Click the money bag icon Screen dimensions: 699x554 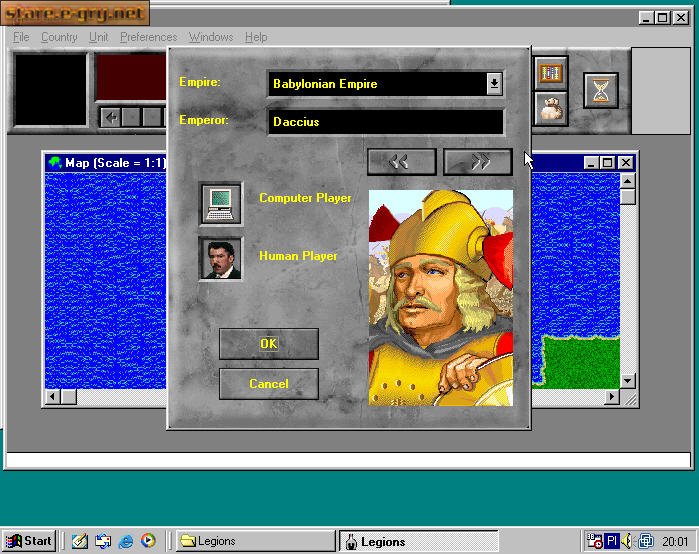point(551,108)
